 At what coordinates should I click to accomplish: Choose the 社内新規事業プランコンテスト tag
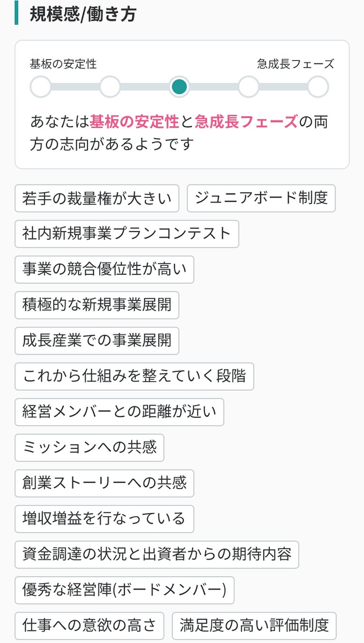127,234
